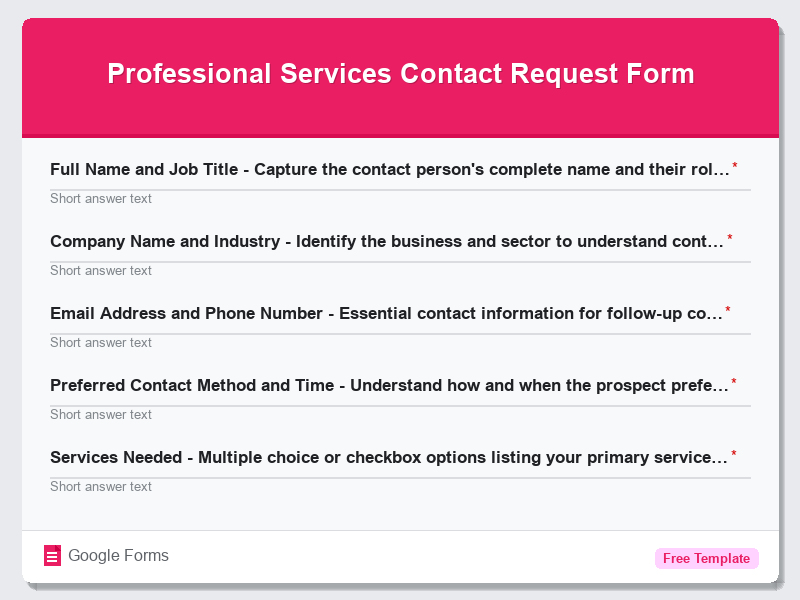Select the Preferred Contact Method question label

pyautogui.click(x=389, y=385)
